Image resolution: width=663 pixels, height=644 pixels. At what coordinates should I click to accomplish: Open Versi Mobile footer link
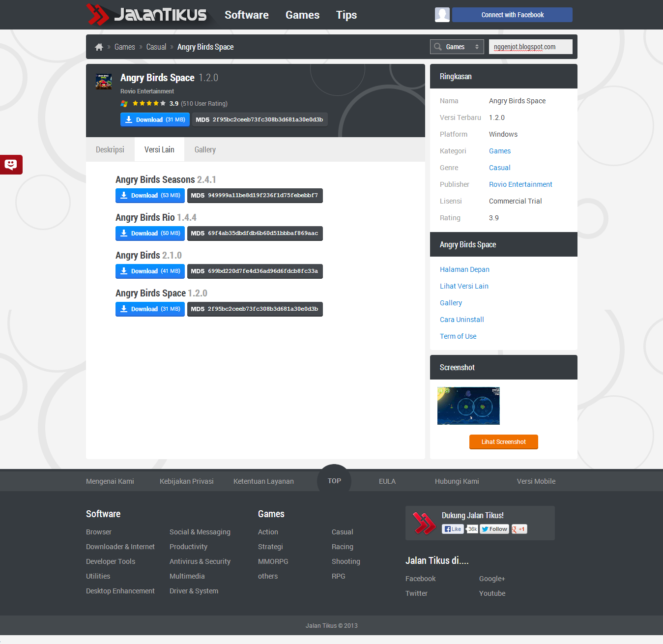click(536, 481)
